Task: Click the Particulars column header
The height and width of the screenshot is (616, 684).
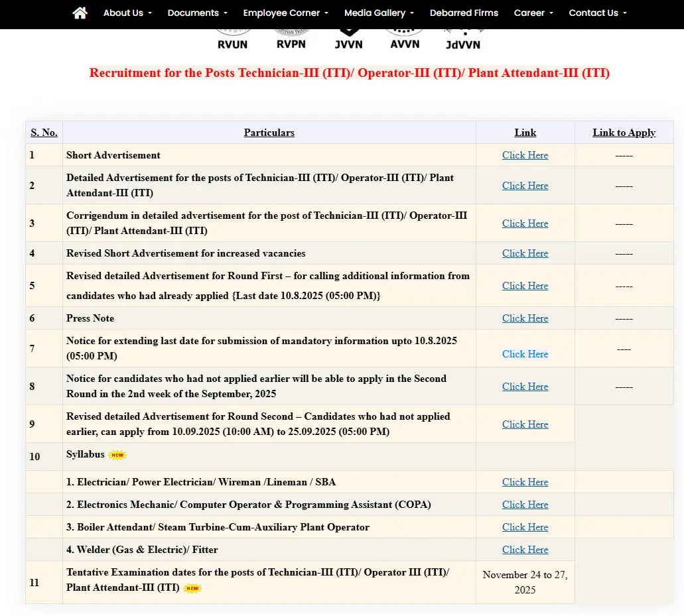Action: point(269,133)
